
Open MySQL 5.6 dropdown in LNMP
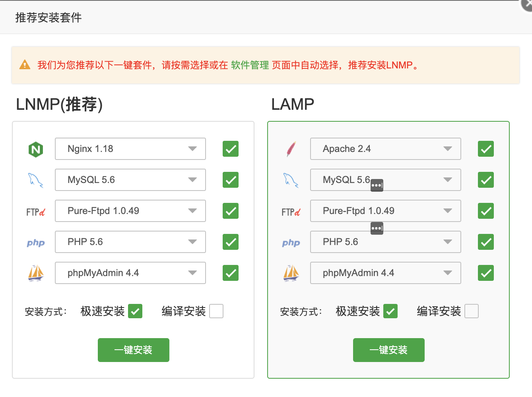[x=130, y=180]
